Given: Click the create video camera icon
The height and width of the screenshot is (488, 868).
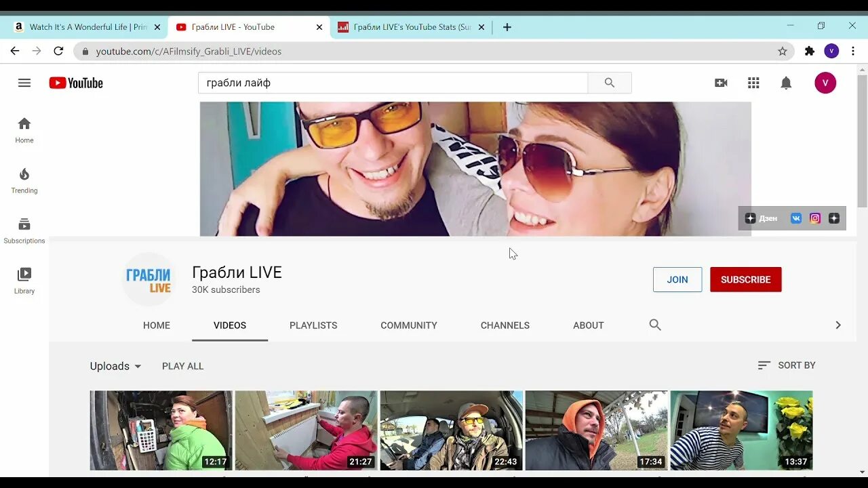Looking at the screenshot, I should click(x=721, y=83).
